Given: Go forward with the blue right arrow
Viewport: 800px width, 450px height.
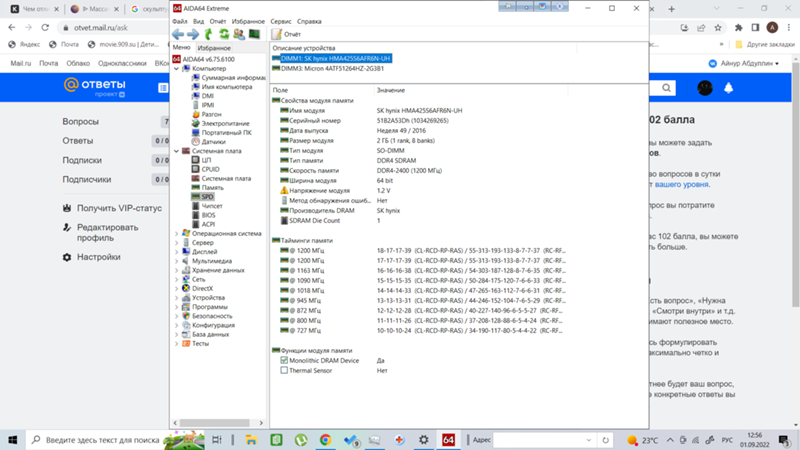Looking at the screenshot, I should (x=193, y=34).
